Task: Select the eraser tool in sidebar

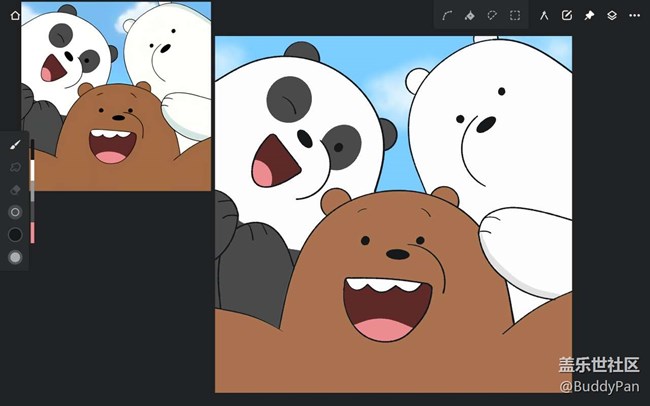Action: pyautogui.click(x=15, y=189)
